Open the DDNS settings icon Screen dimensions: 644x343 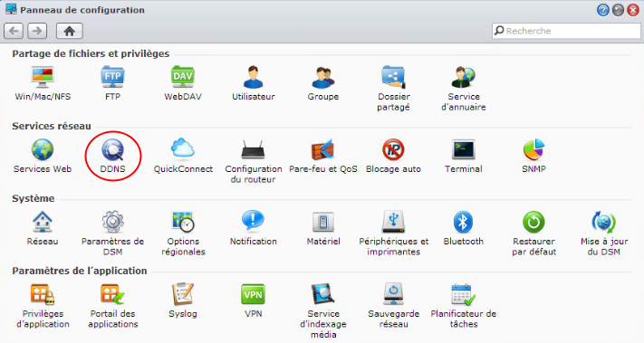(112, 149)
